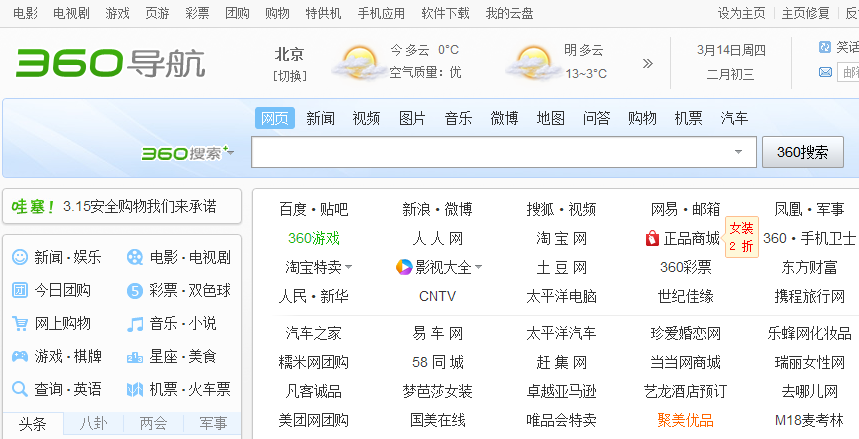Click the 空气质量：优 text
Viewport: 859px width, 439px height.
(426, 72)
